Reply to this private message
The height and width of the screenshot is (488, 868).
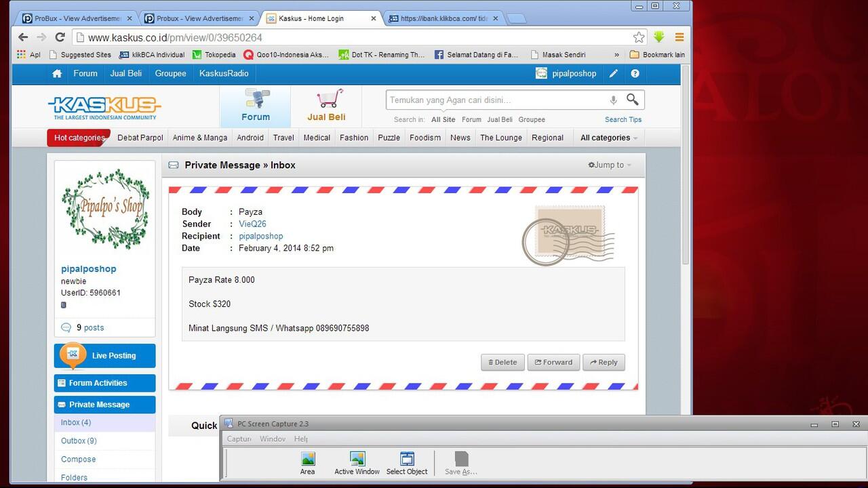coord(604,363)
